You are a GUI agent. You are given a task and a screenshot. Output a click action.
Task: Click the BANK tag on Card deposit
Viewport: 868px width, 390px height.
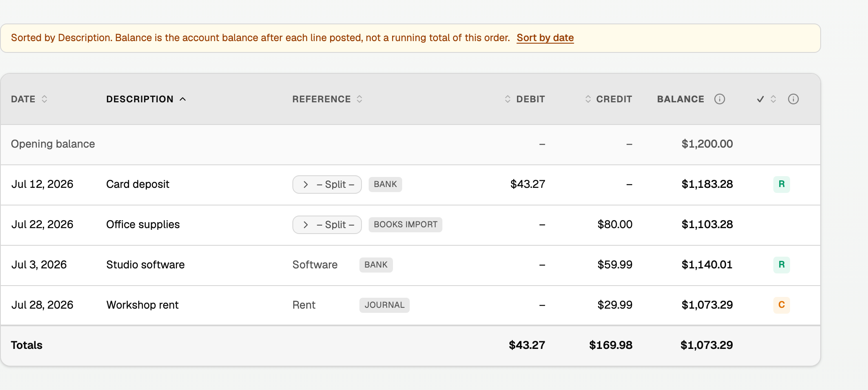[385, 185]
